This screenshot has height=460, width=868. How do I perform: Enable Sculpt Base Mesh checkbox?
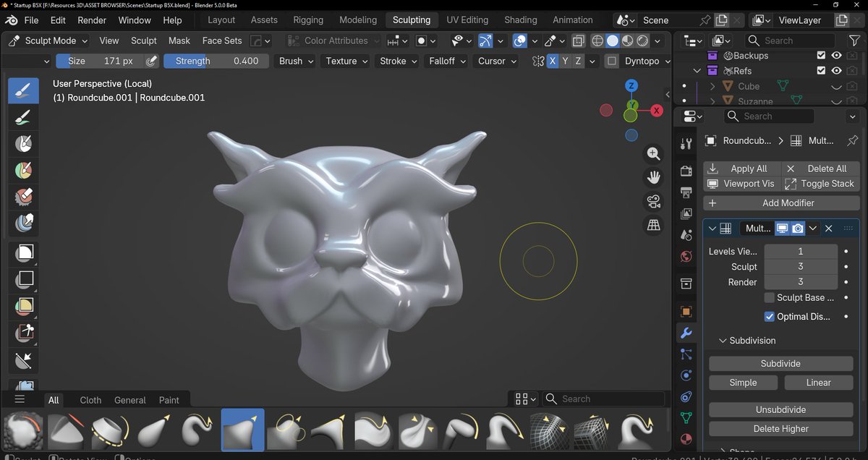coord(770,297)
